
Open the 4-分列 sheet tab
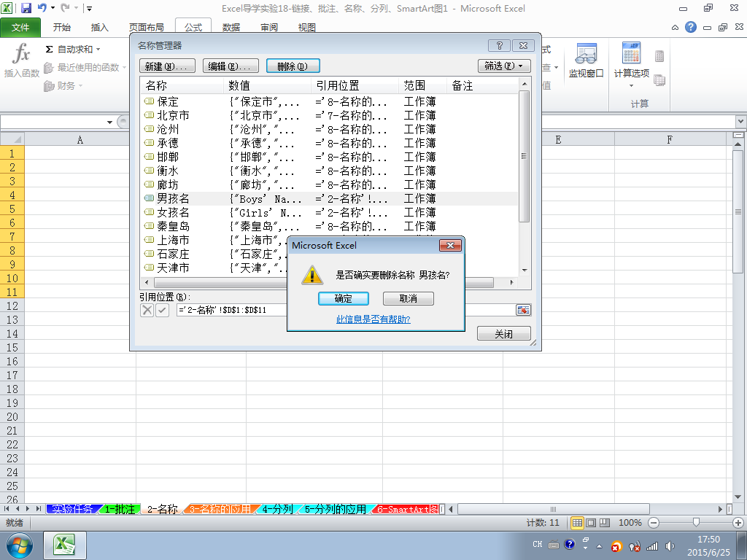[277, 509]
